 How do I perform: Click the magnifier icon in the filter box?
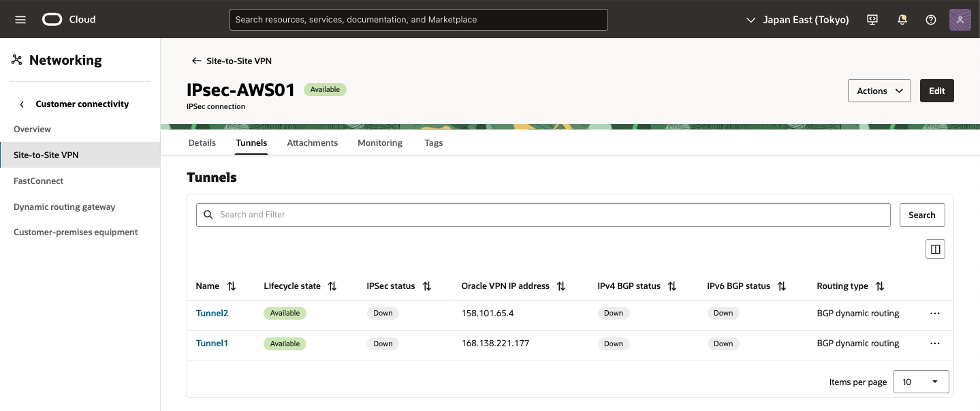tap(208, 215)
